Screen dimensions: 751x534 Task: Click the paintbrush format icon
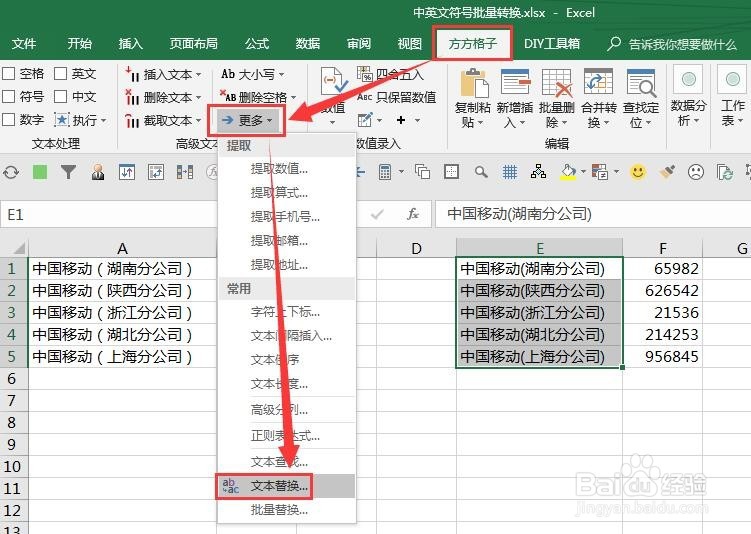(x=667, y=171)
